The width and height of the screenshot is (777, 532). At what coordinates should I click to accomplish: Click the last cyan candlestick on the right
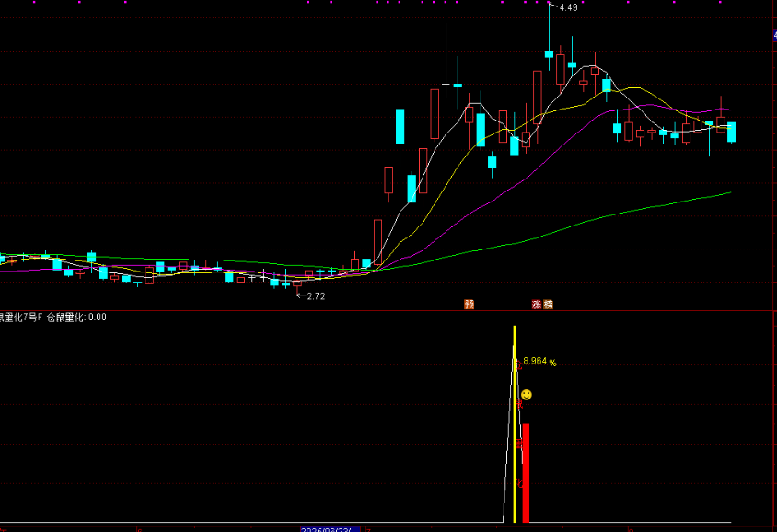732,132
